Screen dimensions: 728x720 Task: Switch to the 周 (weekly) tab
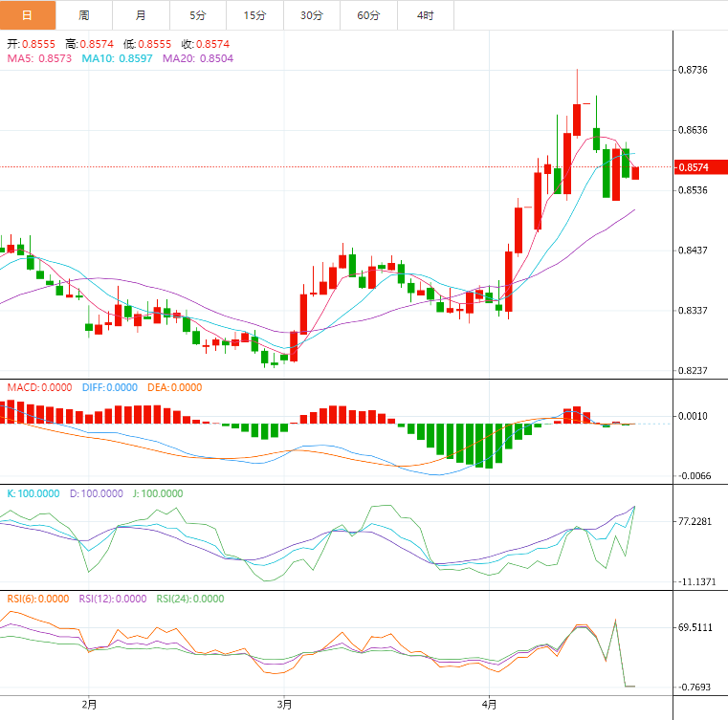(x=84, y=15)
